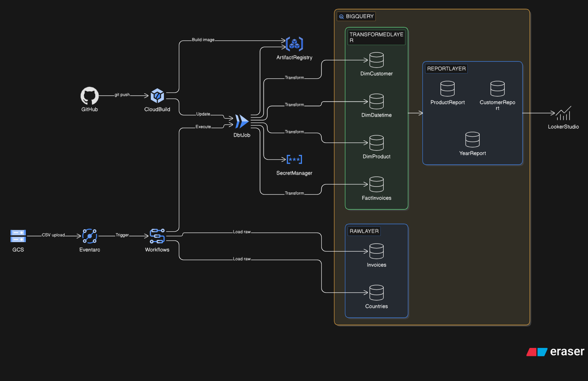
Task: Select the DbtJob arrow icon
Action: coord(241,122)
